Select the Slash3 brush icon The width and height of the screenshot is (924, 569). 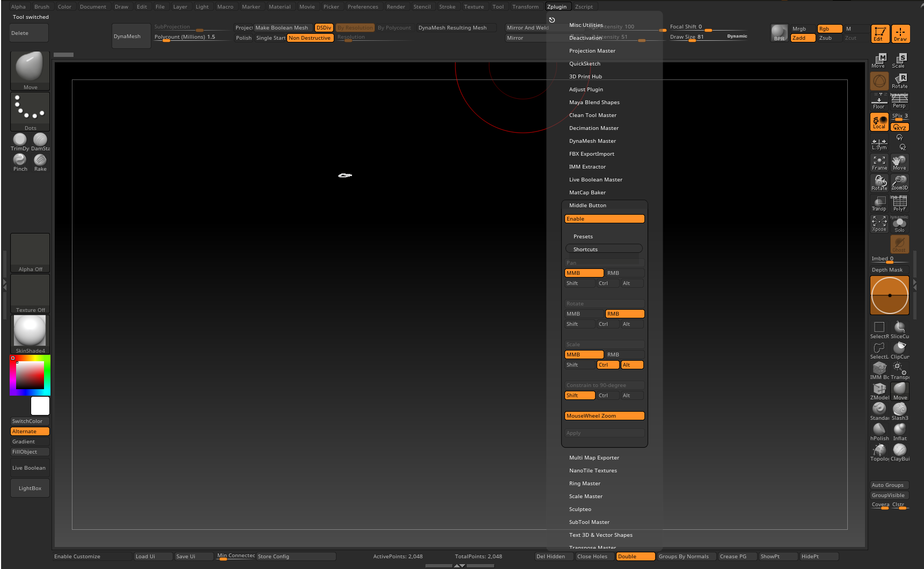click(900, 411)
